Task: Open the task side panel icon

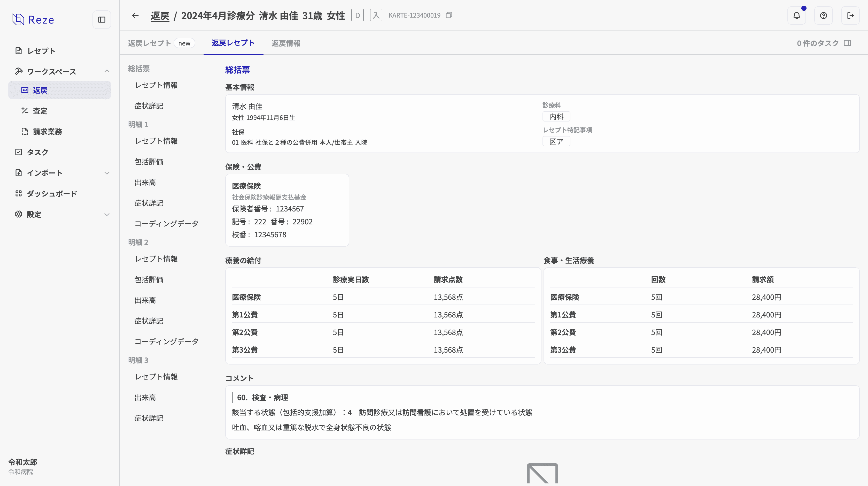Action: pos(847,43)
